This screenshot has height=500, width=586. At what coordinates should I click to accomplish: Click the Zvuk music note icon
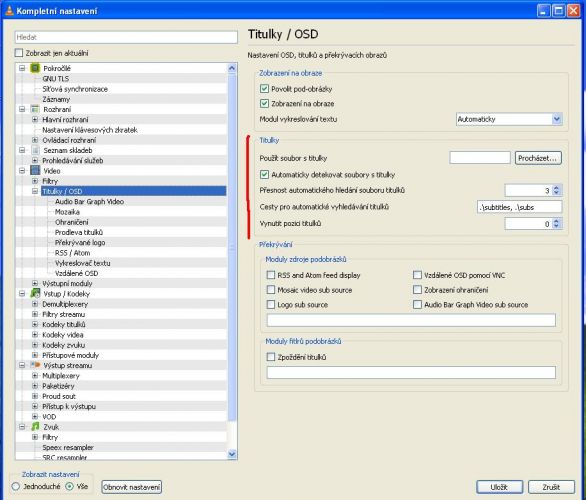[x=35, y=426]
